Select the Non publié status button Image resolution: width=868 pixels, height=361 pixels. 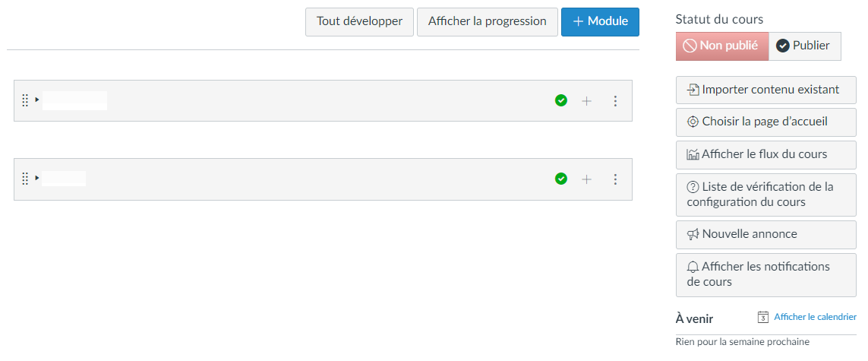(x=722, y=46)
